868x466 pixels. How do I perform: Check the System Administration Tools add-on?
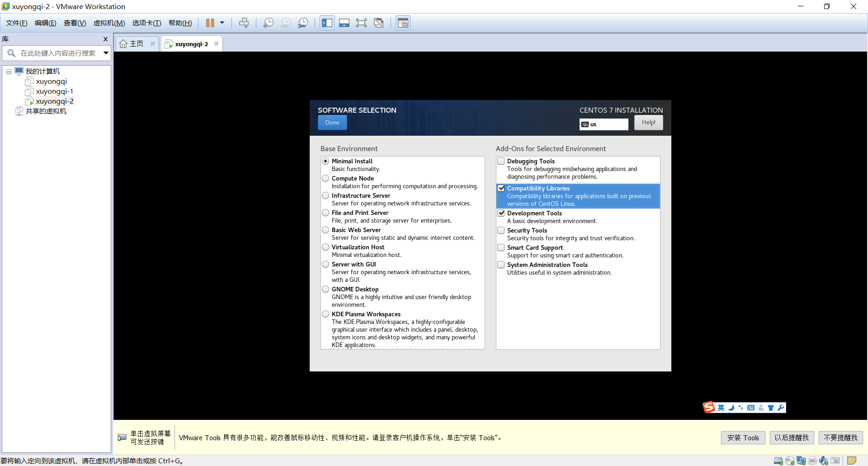(x=501, y=265)
